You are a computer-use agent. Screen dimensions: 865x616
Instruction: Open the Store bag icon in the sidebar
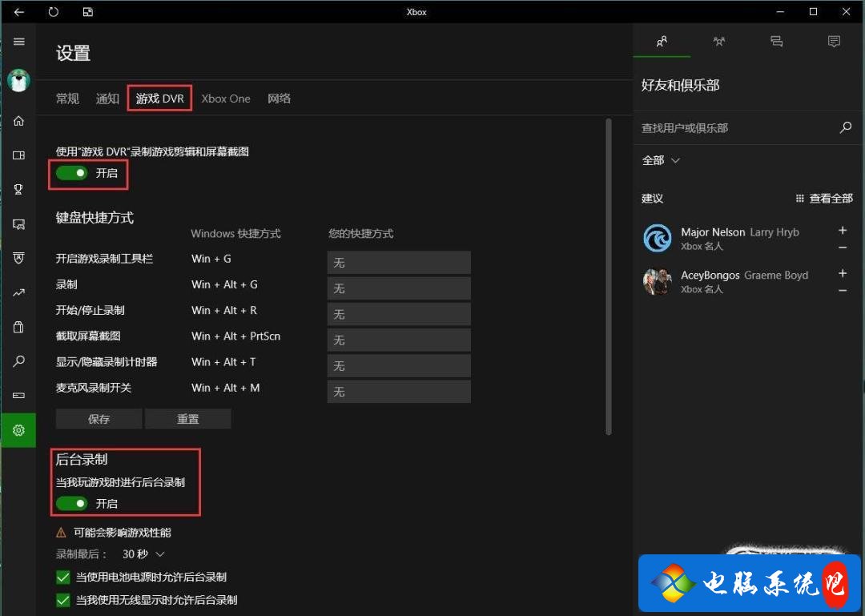click(18, 327)
